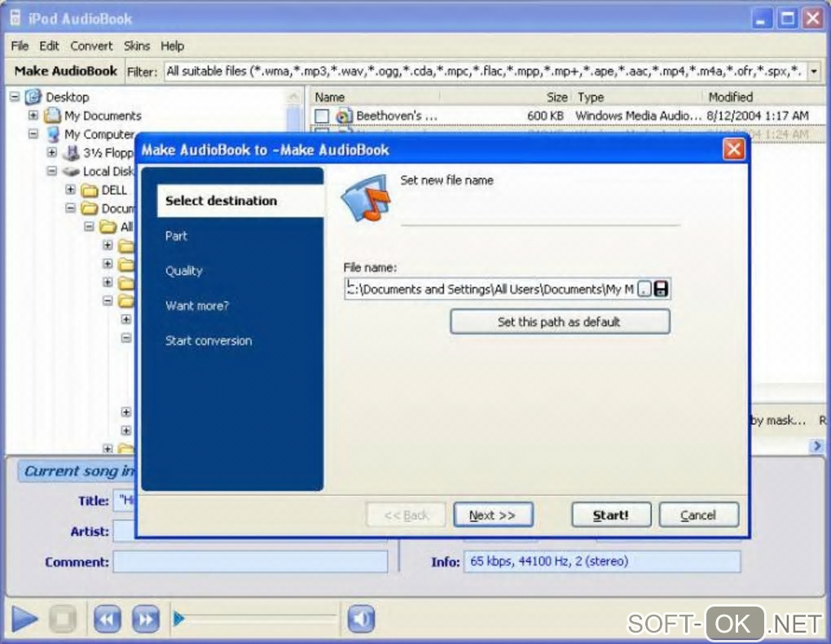Collapse the Documents folder tree node
The image size is (831, 644).
71,208
